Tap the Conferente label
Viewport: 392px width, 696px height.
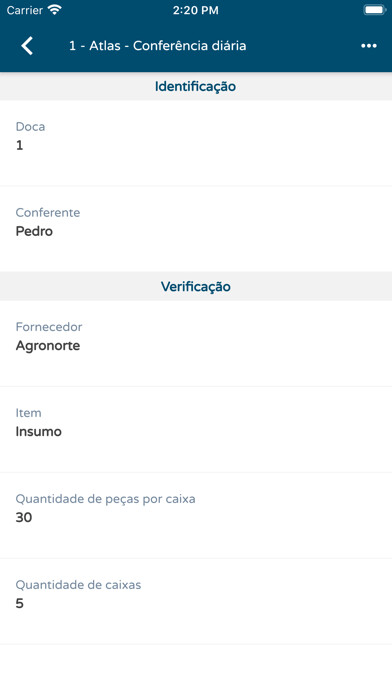48,213
